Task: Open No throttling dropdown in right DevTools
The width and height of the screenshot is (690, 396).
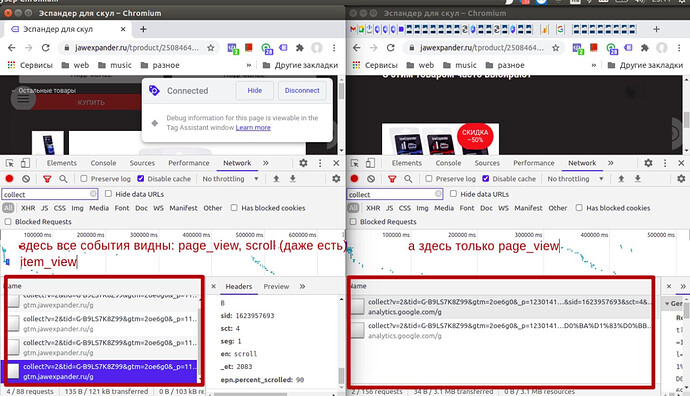Action: pos(575,179)
